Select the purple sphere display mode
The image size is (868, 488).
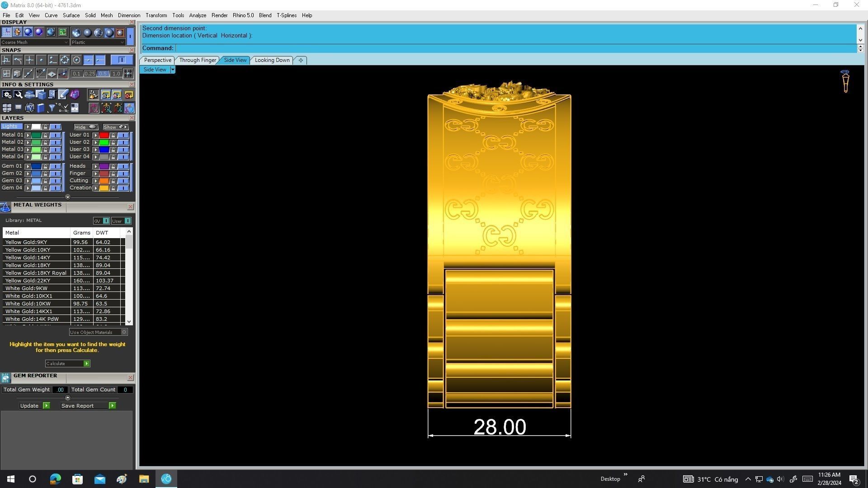click(x=39, y=32)
